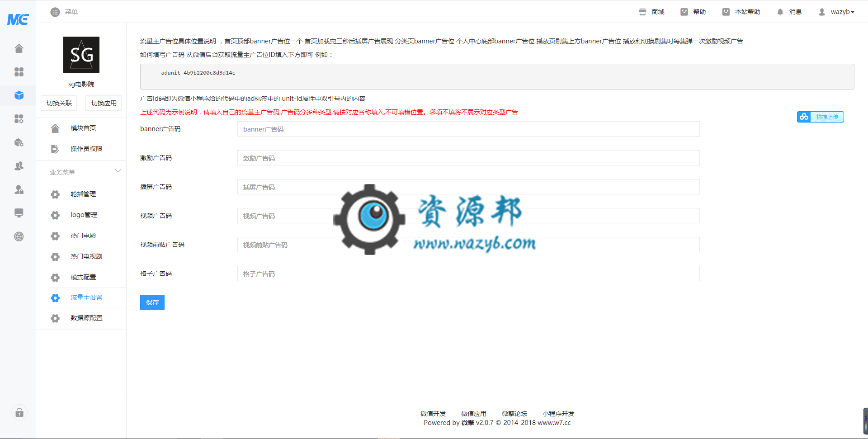Screen dimensions: 868x439
Task: Toggle the 菜单 menu icon at top
Action: (x=55, y=12)
